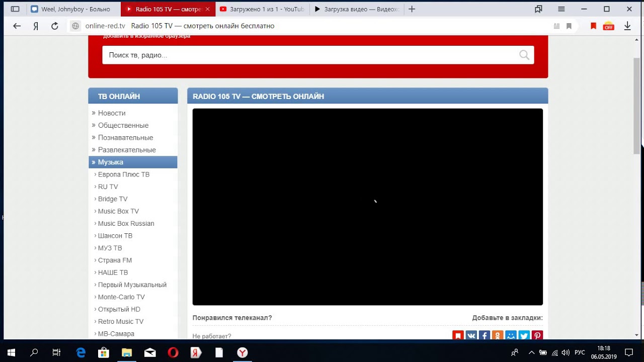Share to Moi Mir smiley icon
Viewport: 644px width, 362px height.
[x=511, y=335]
